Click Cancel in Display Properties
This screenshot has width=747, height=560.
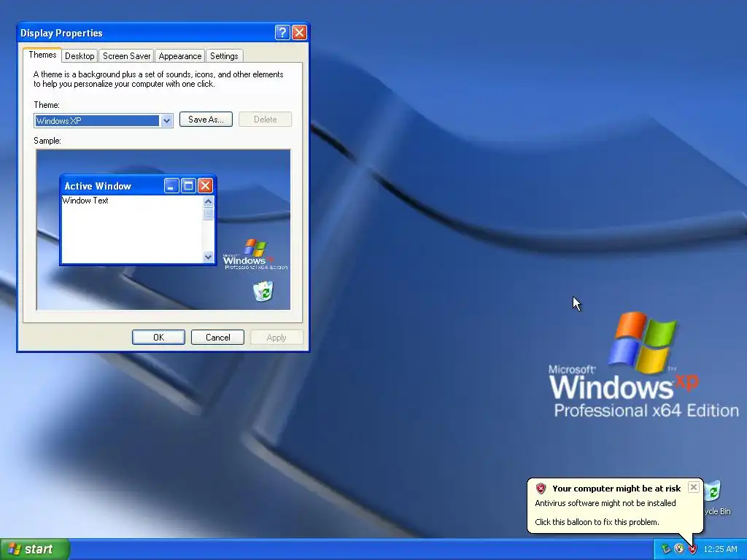pyautogui.click(x=217, y=337)
